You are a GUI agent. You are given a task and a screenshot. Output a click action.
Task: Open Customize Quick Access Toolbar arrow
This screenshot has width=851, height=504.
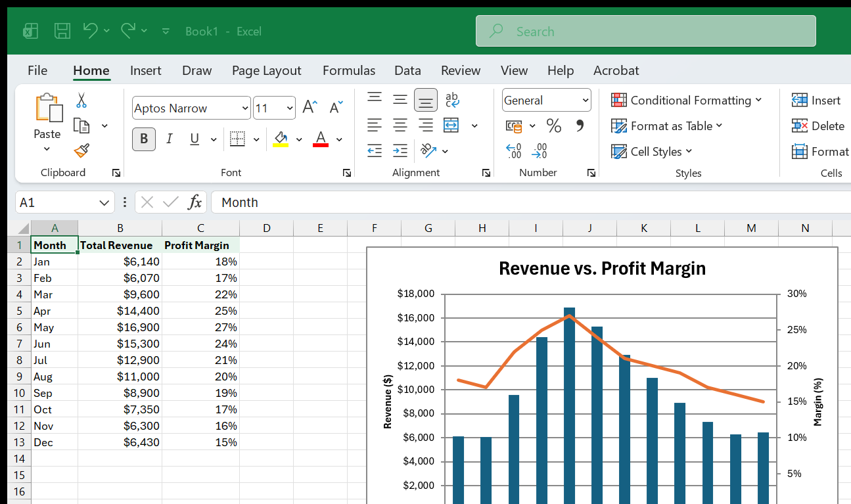pos(166,31)
